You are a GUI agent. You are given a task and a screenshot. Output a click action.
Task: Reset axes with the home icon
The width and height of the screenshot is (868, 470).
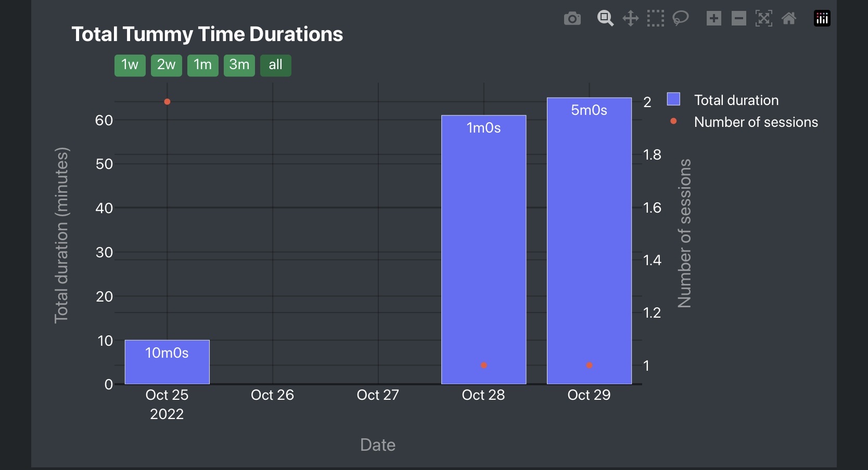(x=788, y=18)
